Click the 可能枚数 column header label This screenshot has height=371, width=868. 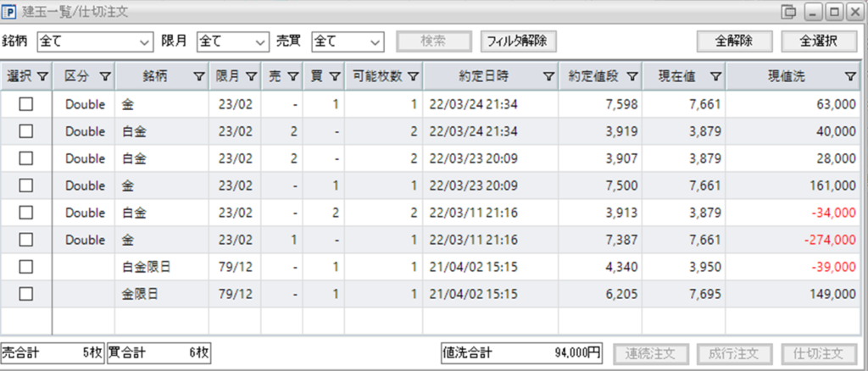coord(376,77)
